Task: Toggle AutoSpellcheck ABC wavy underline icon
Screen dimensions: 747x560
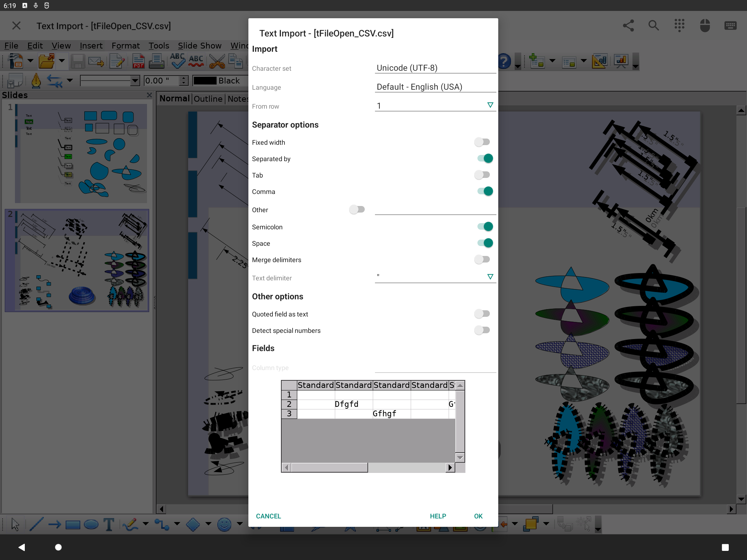Action: 196,61
